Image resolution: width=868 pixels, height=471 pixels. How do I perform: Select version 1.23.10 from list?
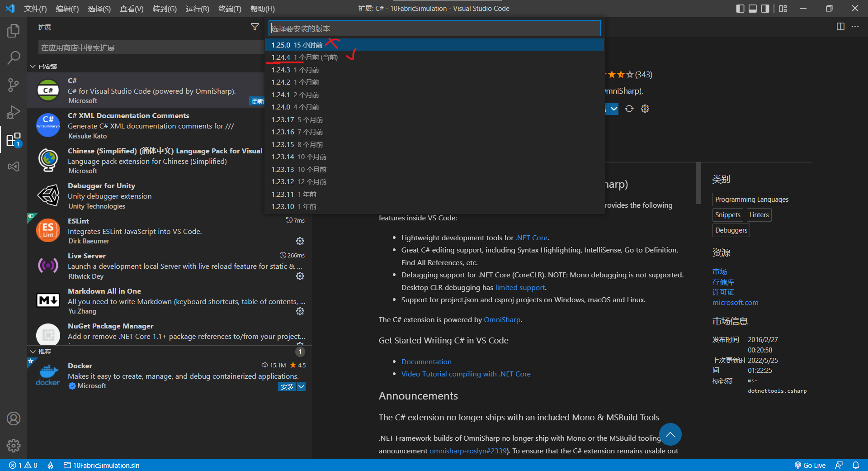tap(434, 206)
